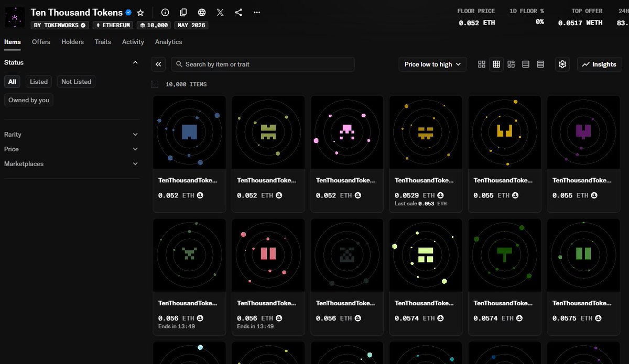Image resolution: width=629 pixels, height=364 pixels.
Task: Toggle the select-all items checkbox
Action: point(155,84)
